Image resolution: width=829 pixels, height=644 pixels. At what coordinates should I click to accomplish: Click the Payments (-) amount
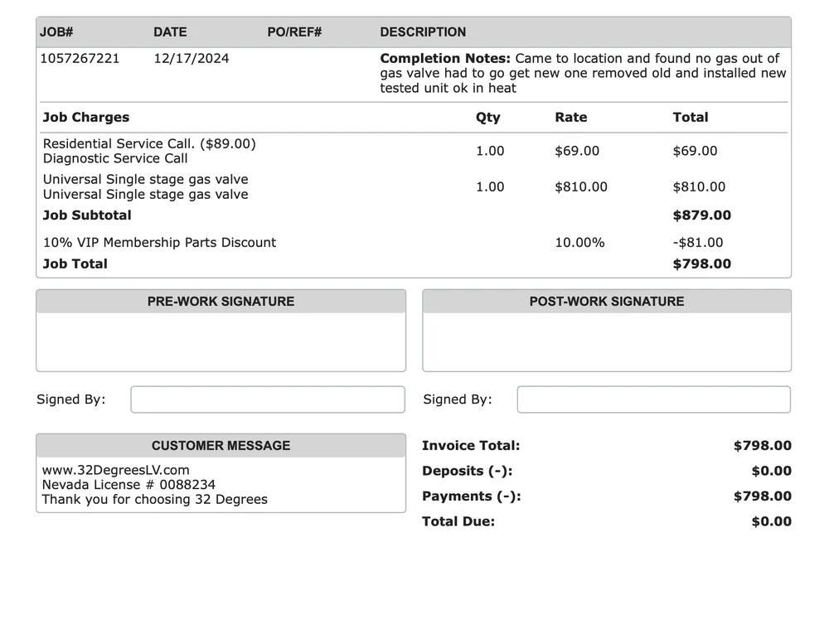(762, 496)
